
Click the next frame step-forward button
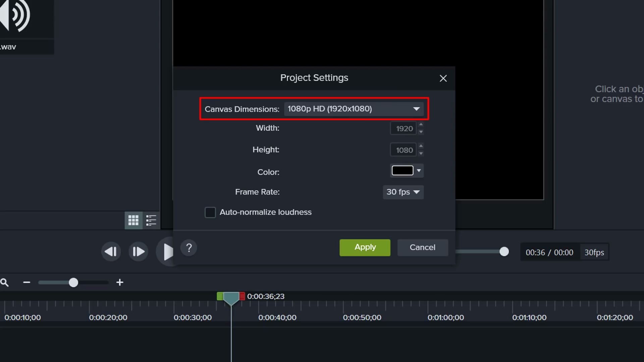click(x=138, y=251)
